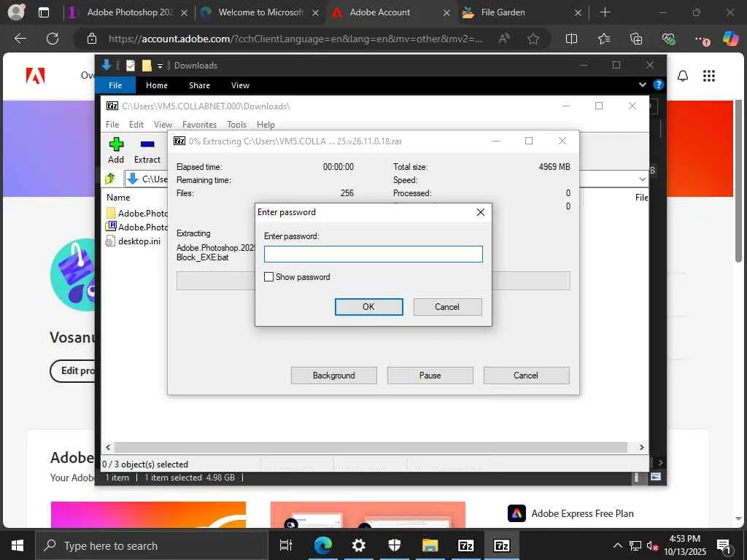The width and height of the screenshot is (747, 560).
Task: Expand the Explorer ribbon chevron
Action: coord(642,85)
